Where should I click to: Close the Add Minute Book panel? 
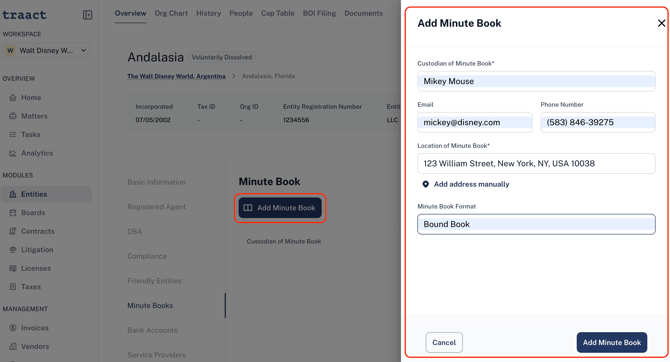click(661, 23)
